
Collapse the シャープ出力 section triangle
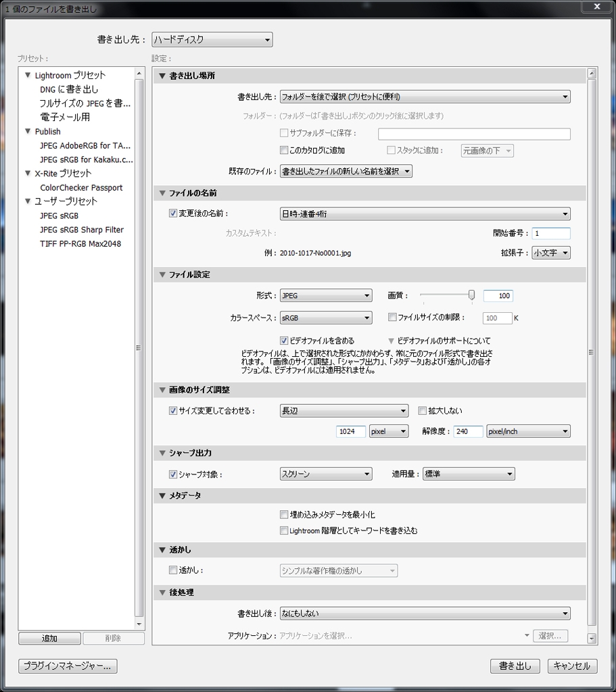pos(162,453)
